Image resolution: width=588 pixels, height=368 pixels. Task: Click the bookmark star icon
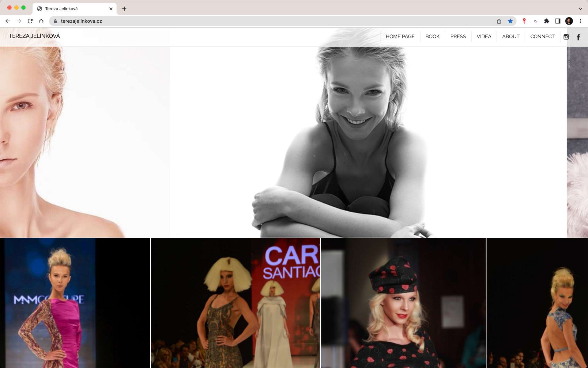coord(510,21)
